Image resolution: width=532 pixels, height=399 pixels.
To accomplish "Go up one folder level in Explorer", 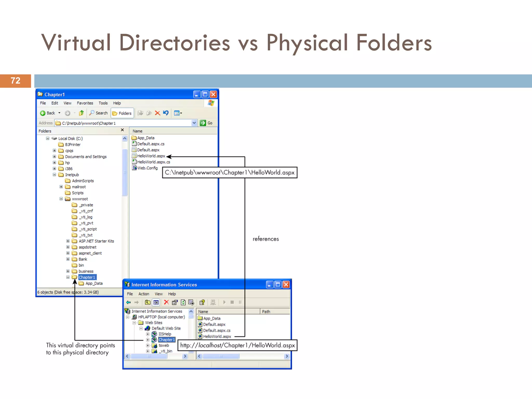I will 81,113.
